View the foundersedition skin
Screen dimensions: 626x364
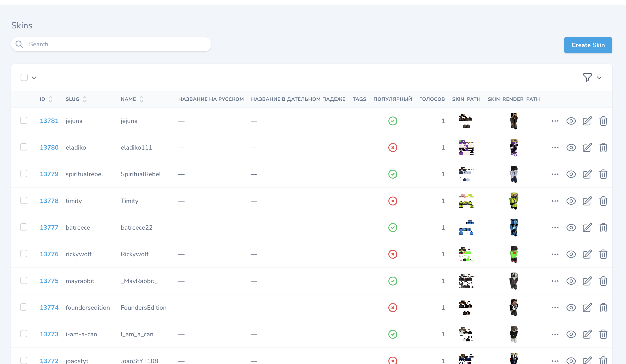[x=571, y=308]
